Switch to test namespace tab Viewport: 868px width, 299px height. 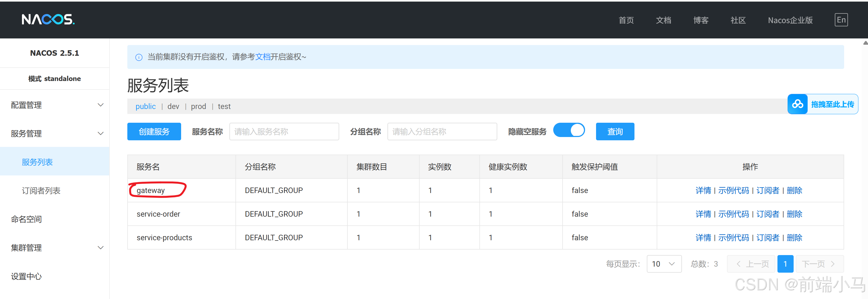[x=224, y=107]
